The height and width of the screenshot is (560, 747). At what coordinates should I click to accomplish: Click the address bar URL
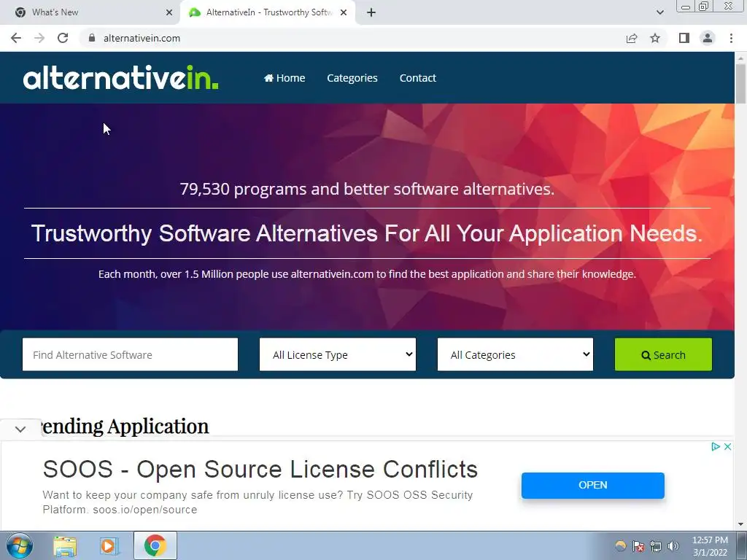tap(142, 38)
